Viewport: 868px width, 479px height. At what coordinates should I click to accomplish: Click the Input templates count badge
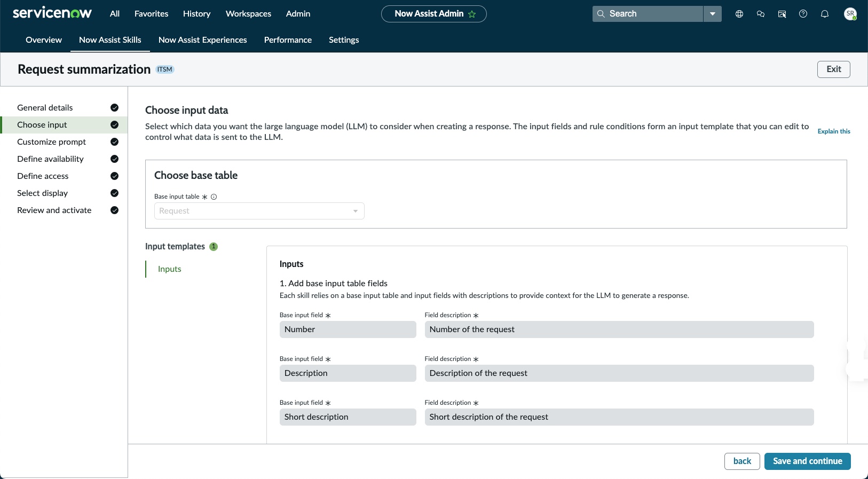tap(214, 247)
